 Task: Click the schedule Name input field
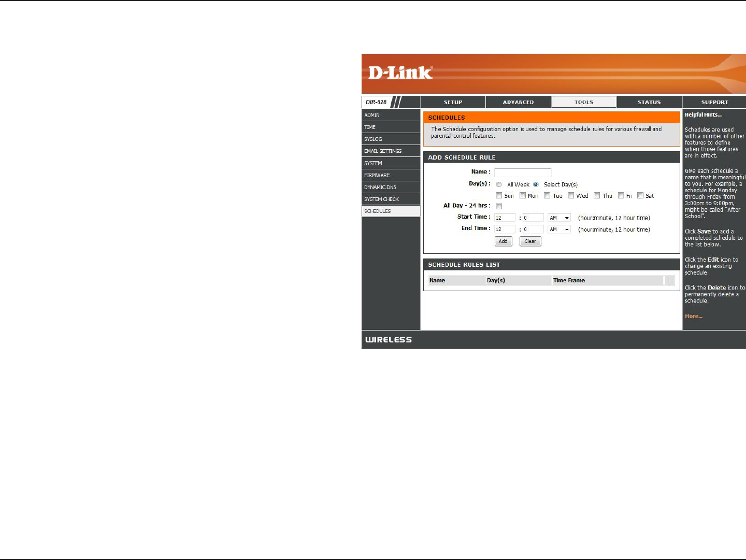[523, 173]
